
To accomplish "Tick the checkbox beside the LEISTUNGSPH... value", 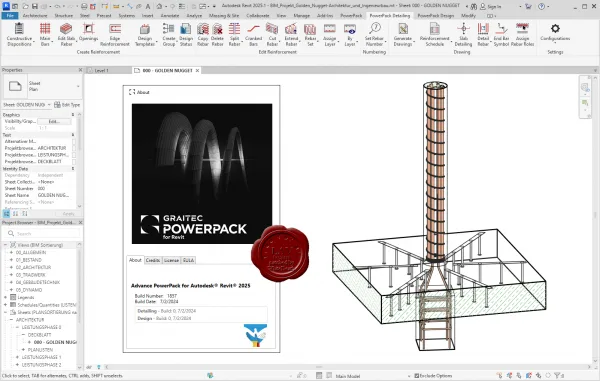I will coord(73,155).
